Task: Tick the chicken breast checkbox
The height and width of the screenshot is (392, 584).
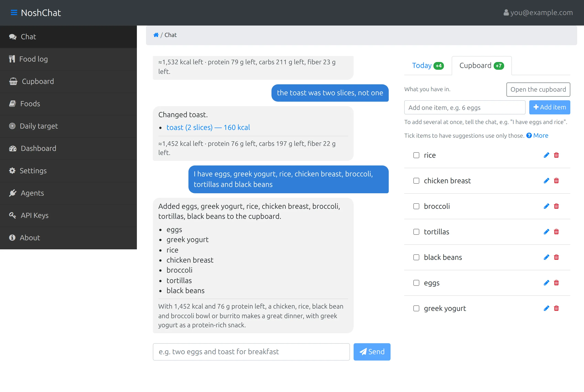Action: pyautogui.click(x=416, y=181)
